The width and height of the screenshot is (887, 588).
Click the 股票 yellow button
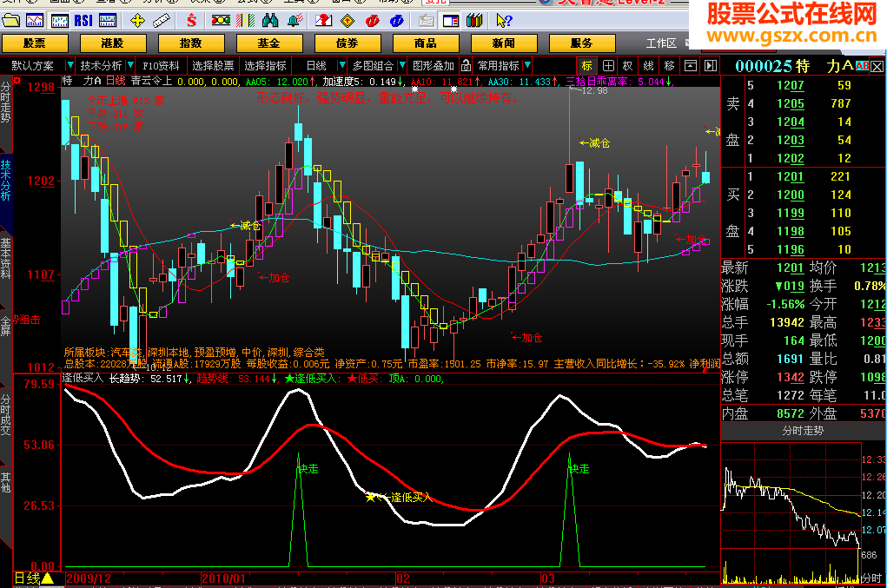coord(35,43)
